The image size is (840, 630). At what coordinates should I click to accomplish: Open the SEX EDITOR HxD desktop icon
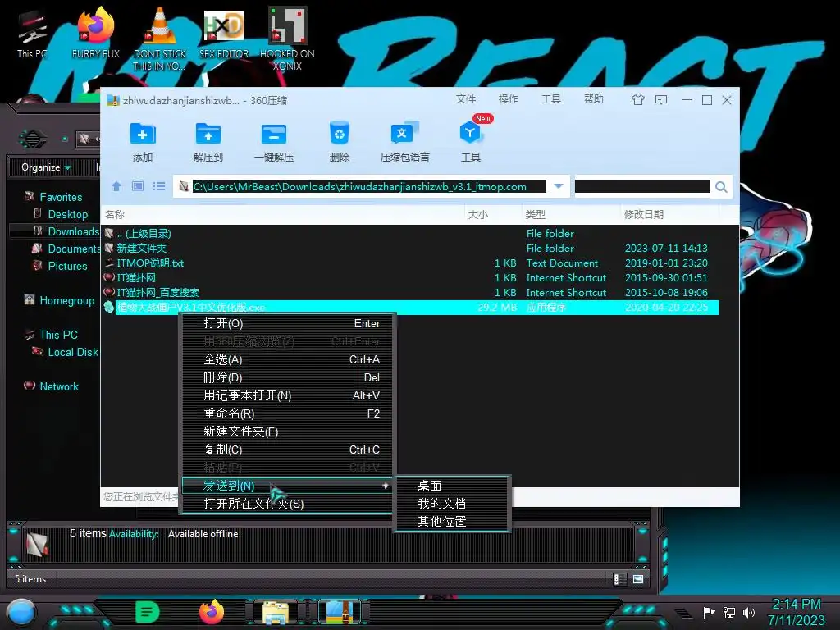click(224, 33)
